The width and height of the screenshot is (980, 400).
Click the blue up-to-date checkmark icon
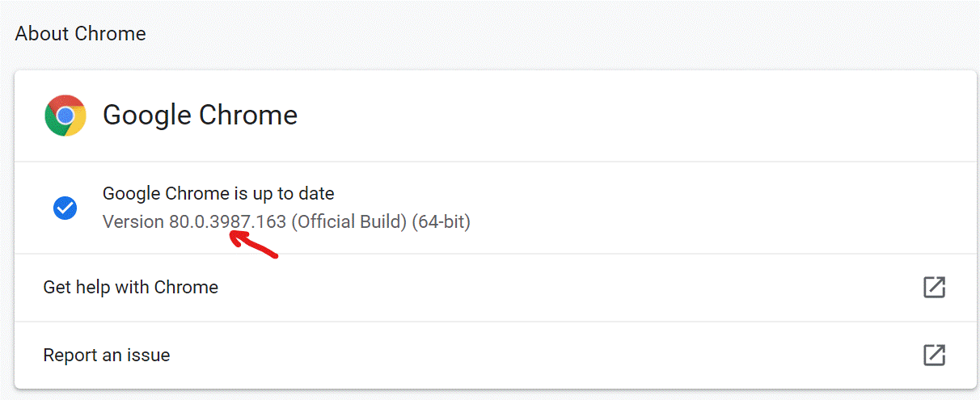point(65,208)
